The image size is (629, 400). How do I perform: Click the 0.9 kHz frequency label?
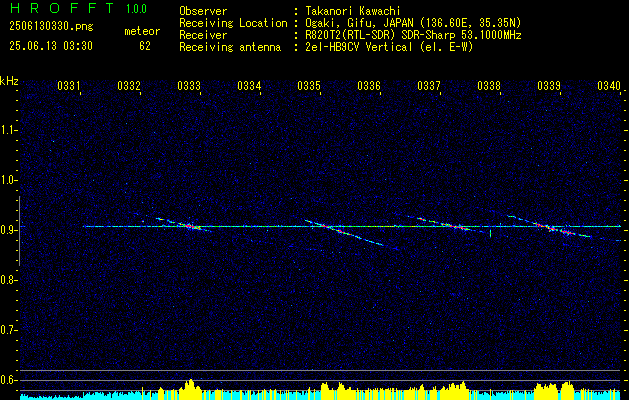[x=8, y=230]
